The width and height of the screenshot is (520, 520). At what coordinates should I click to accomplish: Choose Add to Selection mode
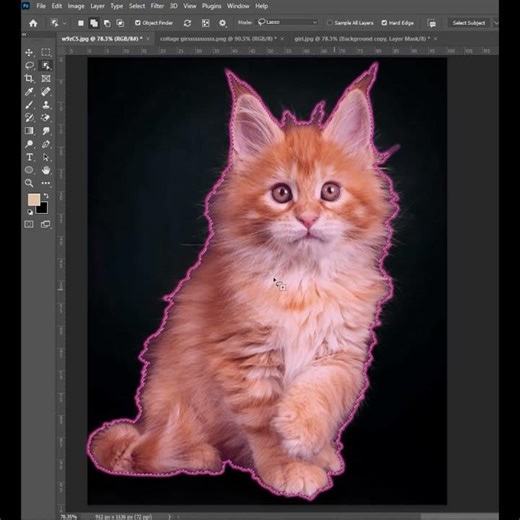click(94, 23)
